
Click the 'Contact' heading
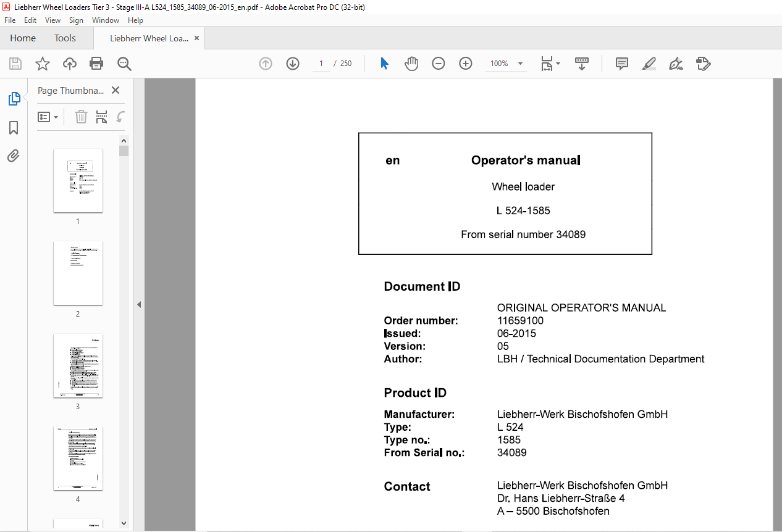pyautogui.click(x=407, y=487)
